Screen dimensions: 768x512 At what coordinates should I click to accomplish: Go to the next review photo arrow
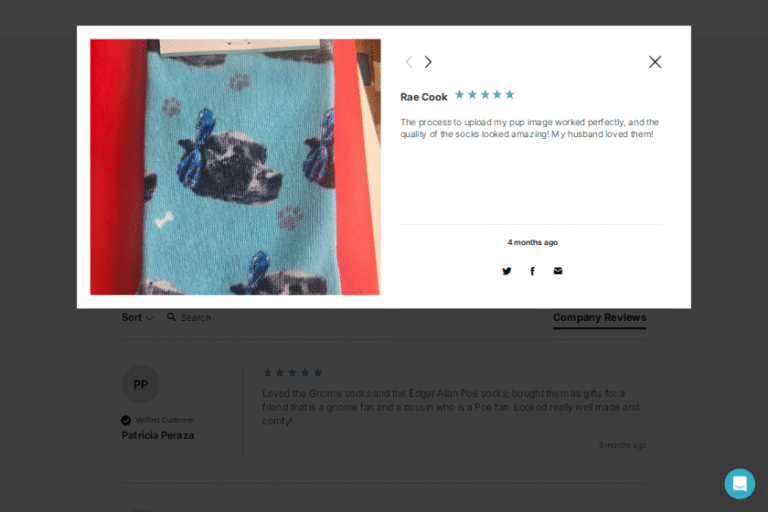pos(428,62)
